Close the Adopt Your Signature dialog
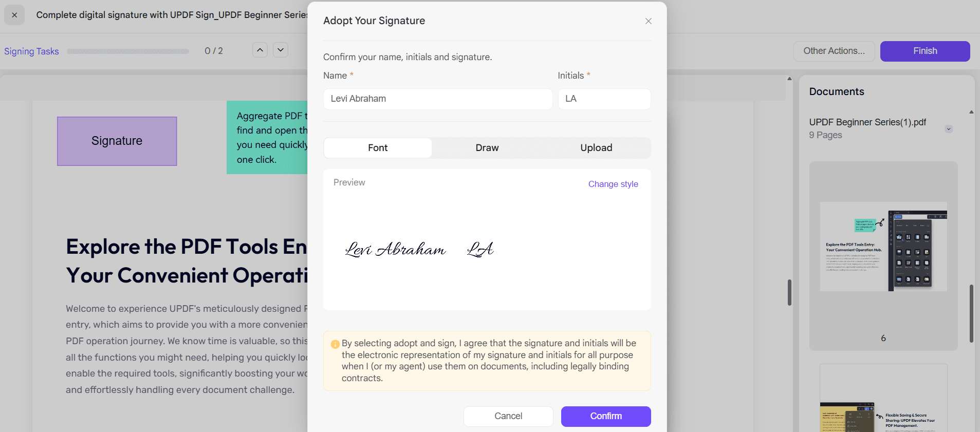The width and height of the screenshot is (980, 432). 649,21
